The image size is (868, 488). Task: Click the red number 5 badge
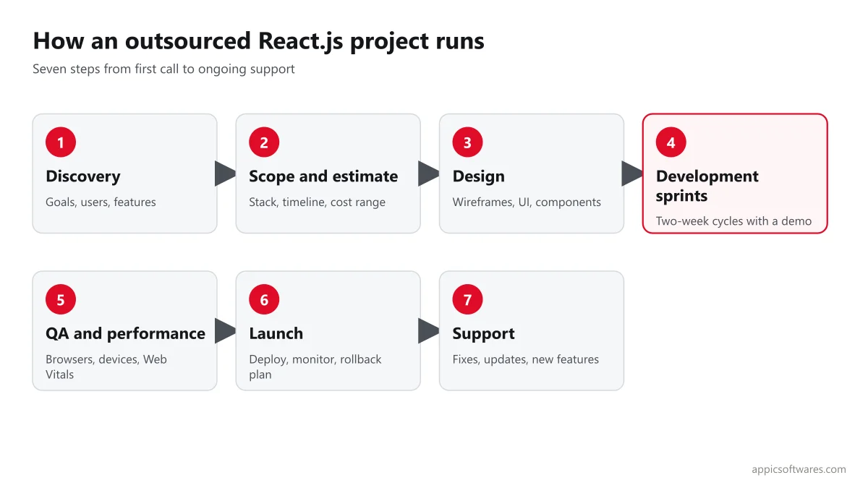[61, 299]
